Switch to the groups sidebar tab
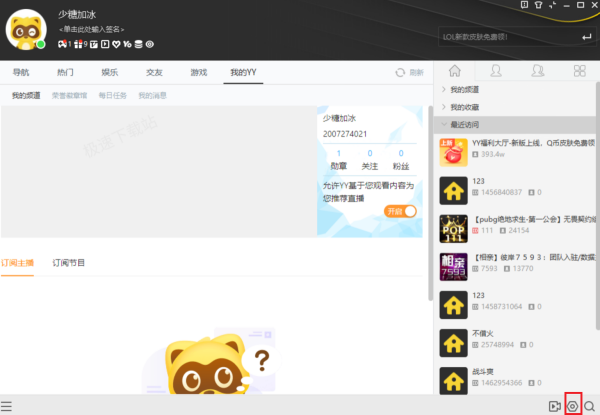Image resolution: width=600 pixels, height=415 pixels. tap(538, 71)
